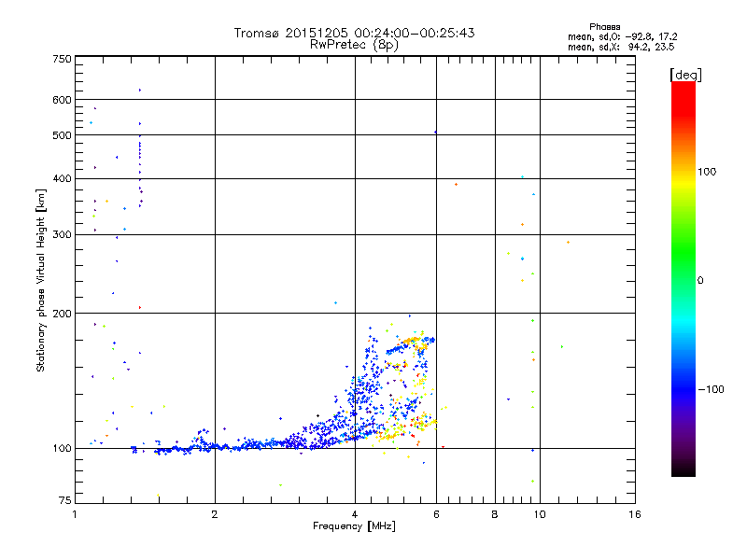Click the x-axis tick label '4'

pos(355,514)
